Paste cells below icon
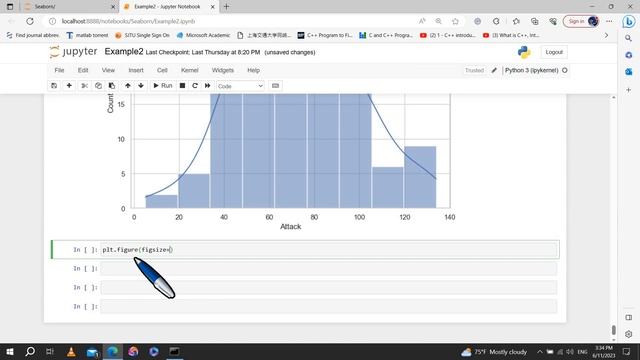This screenshot has height=360, width=640. tap(112, 86)
